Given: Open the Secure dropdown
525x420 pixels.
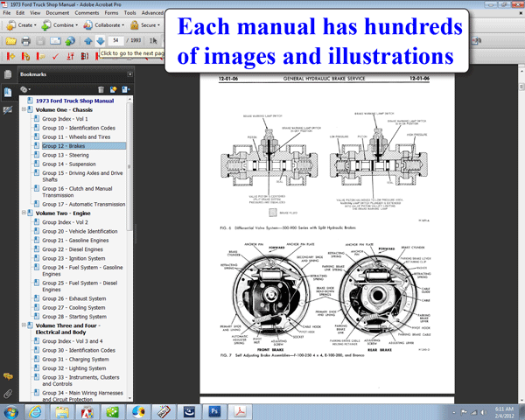Looking at the screenshot, I should point(145,25).
